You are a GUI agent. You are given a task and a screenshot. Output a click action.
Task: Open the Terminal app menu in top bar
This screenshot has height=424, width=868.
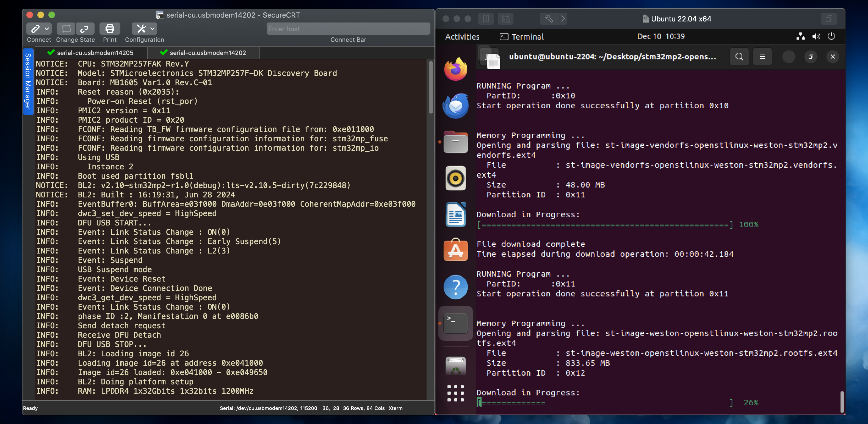tap(521, 36)
